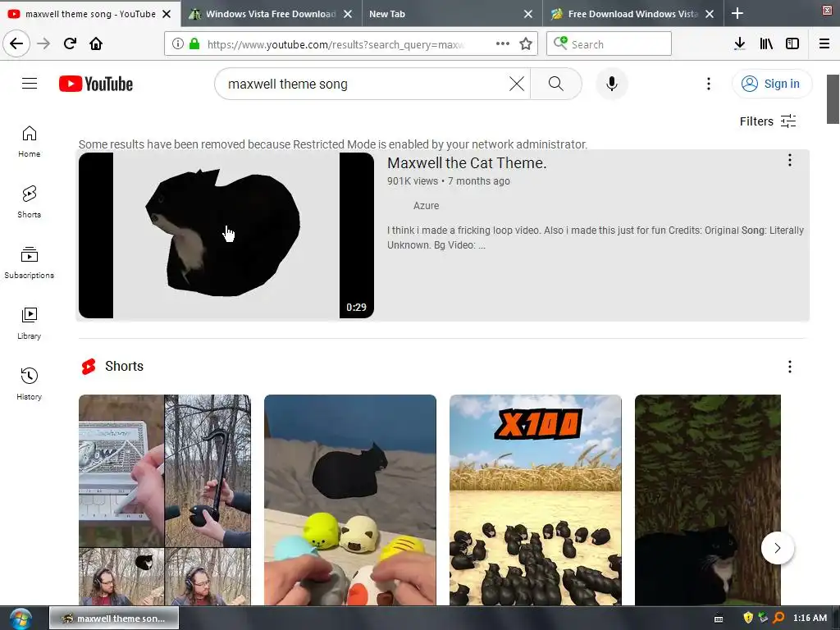Switch to Windows Vista Free Download tab
The image size is (840, 630).
(x=271, y=14)
